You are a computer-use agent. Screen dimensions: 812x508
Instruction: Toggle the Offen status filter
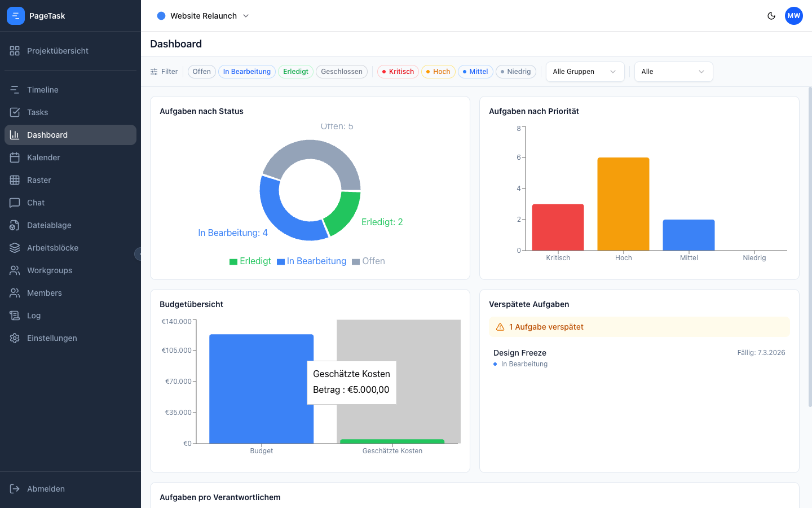pos(201,72)
